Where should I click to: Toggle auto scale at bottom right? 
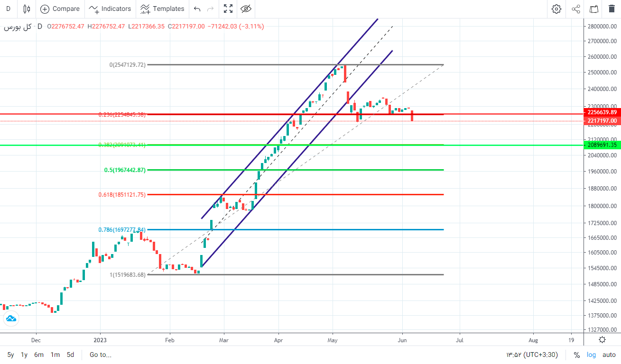pos(609,355)
